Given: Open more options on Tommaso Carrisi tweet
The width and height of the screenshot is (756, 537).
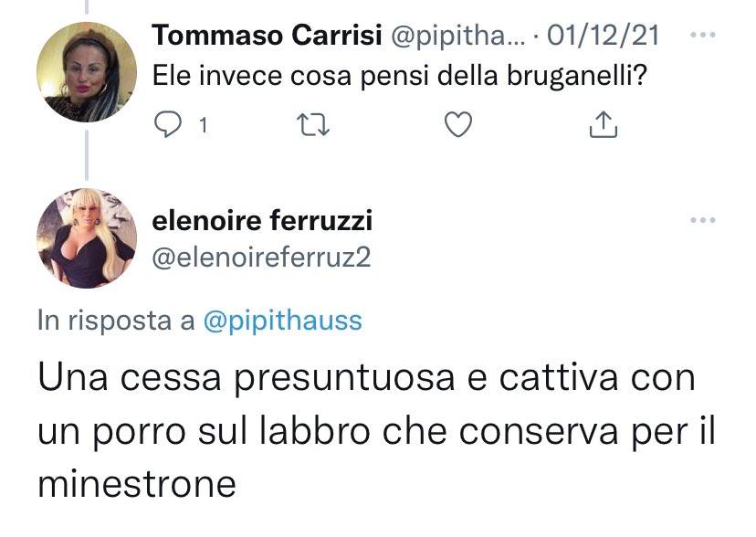Looking at the screenshot, I should click(702, 35).
